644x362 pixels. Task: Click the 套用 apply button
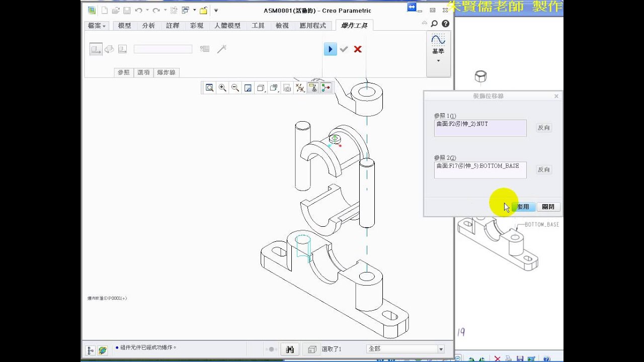[x=522, y=207]
